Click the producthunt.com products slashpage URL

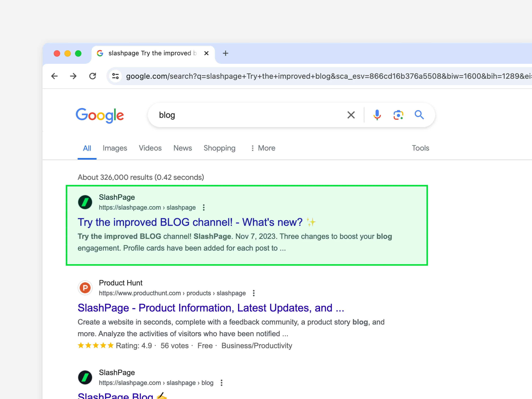click(172, 293)
